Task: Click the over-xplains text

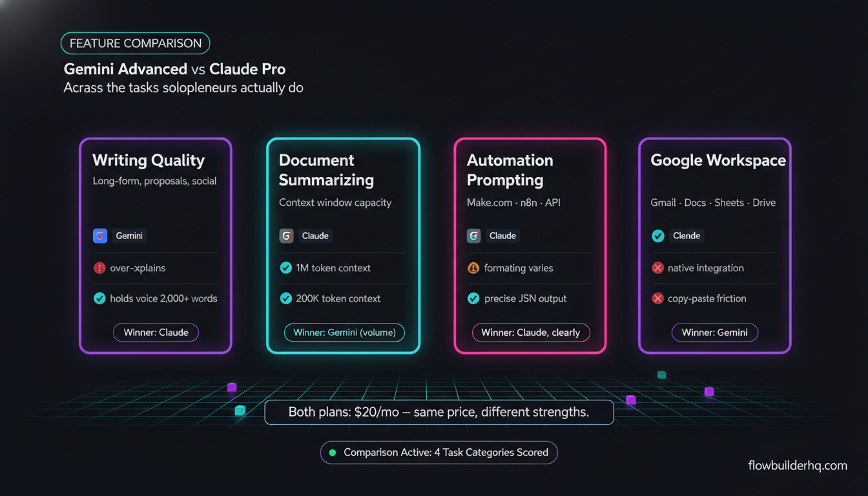Action: (137, 267)
